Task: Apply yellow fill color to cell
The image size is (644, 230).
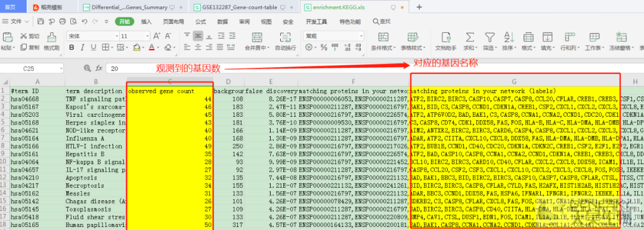Action: coord(136,47)
